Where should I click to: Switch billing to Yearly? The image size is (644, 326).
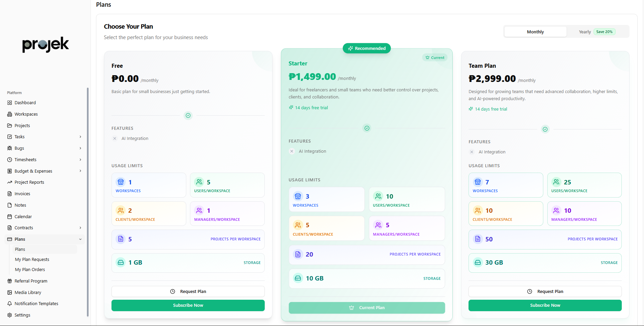pyautogui.click(x=585, y=32)
